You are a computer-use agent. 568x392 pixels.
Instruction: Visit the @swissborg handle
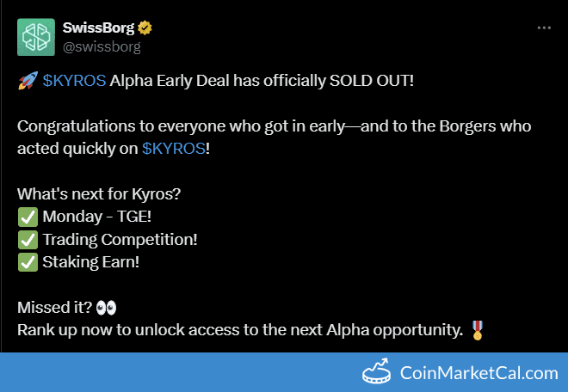tap(102, 46)
